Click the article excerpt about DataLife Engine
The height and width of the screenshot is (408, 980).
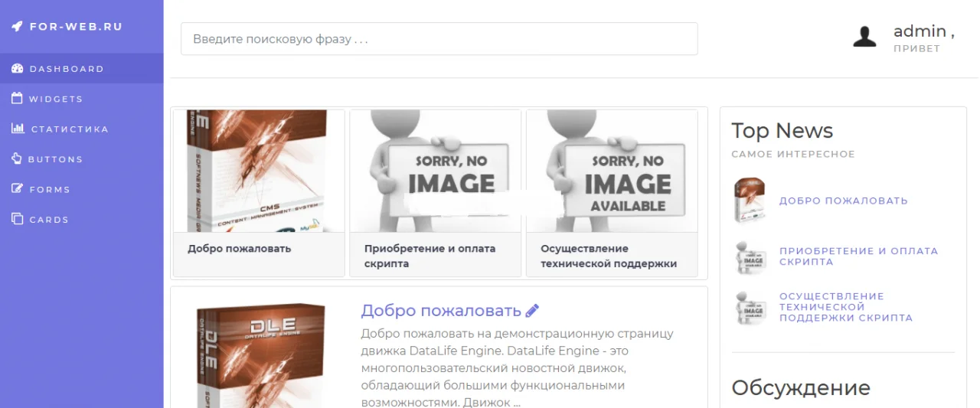point(518,368)
